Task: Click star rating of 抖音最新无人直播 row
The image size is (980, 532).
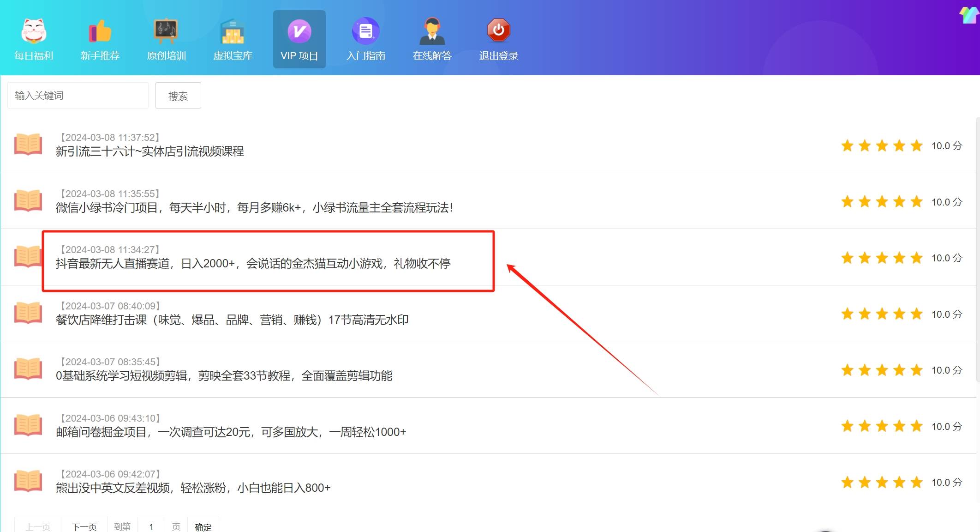Action: (x=882, y=258)
